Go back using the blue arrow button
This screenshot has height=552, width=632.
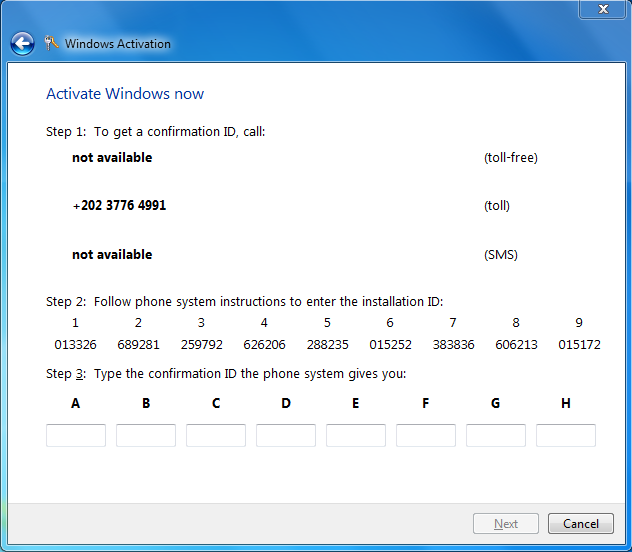22,44
